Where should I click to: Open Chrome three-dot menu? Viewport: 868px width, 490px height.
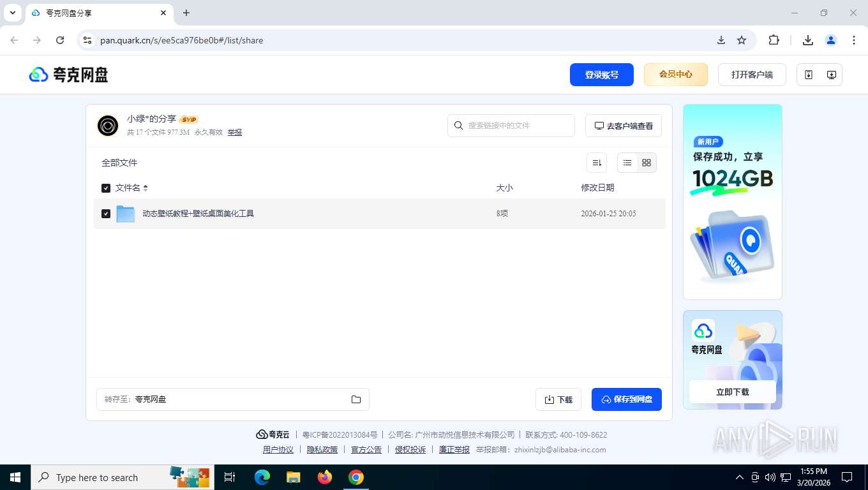point(854,40)
